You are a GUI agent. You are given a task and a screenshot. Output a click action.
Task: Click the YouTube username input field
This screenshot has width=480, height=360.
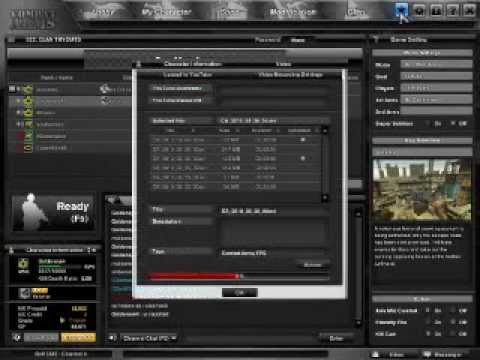[x=273, y=89]
